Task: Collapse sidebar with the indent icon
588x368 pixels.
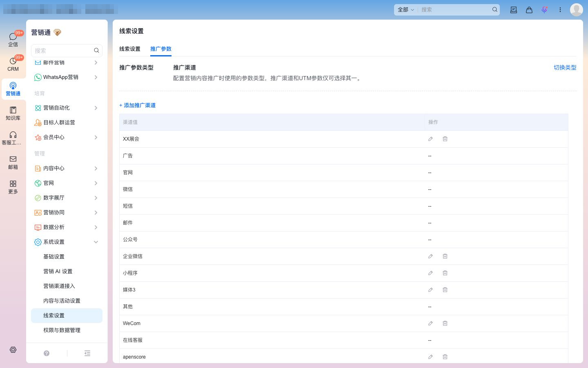Action: click(87, 353)
